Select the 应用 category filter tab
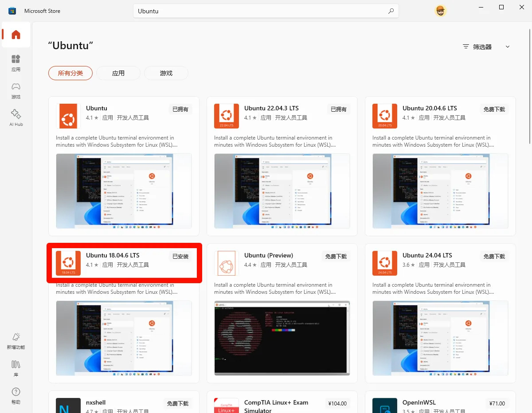The width and height of the screenshot is (532, 413). tap(118, 73)
